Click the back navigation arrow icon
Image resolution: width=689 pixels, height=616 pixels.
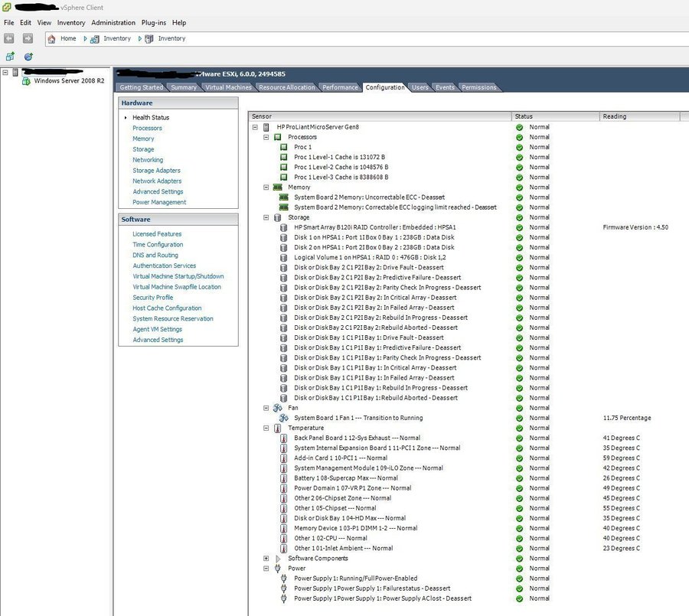coord(9,38)
